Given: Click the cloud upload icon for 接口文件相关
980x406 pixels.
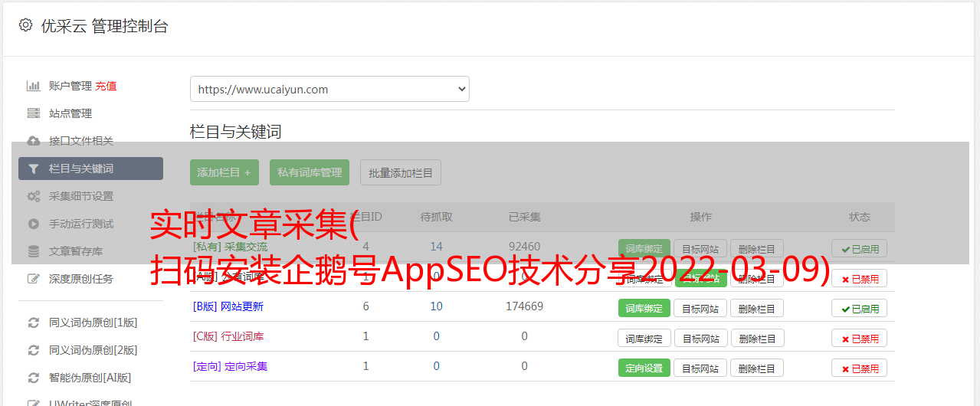Looking at the screenshot, I should [x=34, y=141].
